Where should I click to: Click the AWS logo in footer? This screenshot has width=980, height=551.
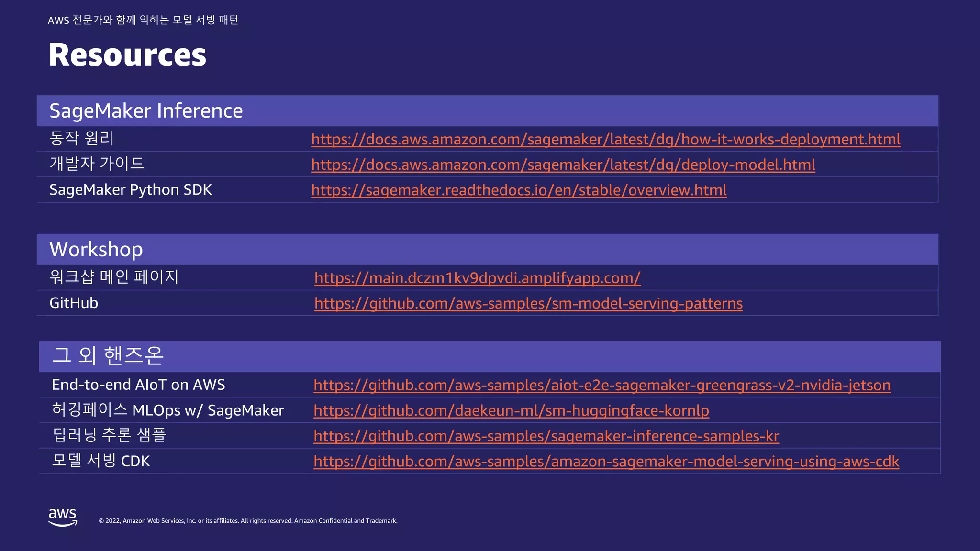(63, 517)
